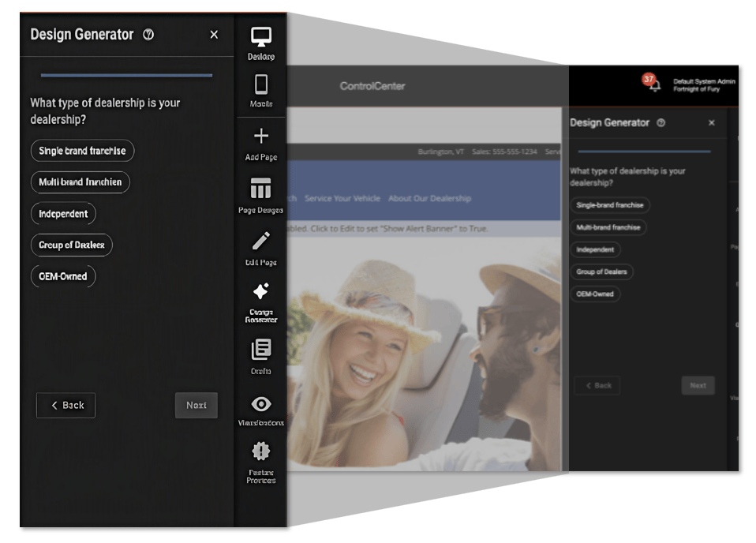Switch to Mobile view in the sidebar
Image resolution: width=756 pixels, height=543 pixels.
[261, 91]
